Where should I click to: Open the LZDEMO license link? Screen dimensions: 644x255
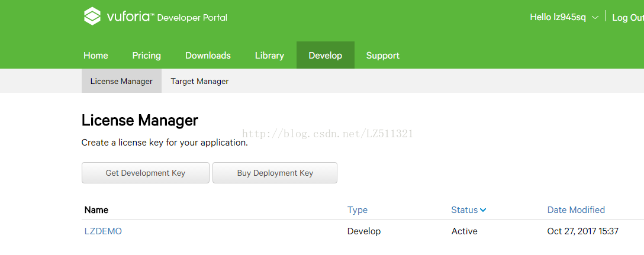click(x=103, y=231)
